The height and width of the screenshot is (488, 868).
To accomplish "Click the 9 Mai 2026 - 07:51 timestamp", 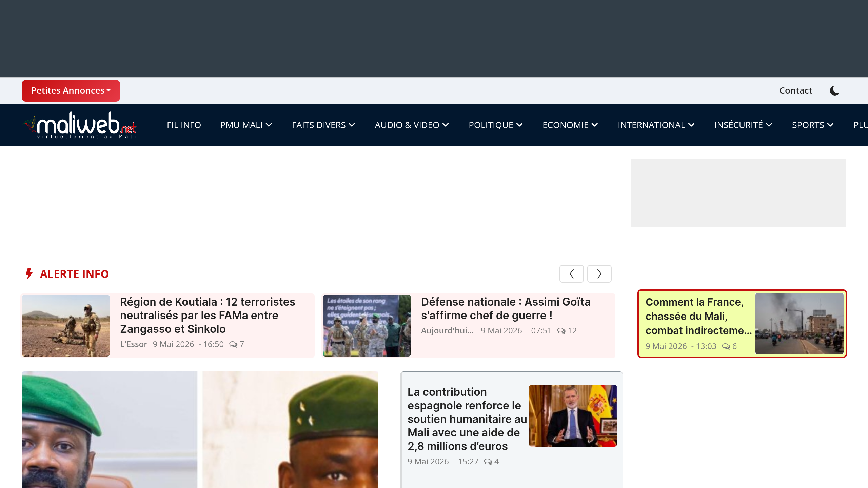I will (x=516, y=331).
